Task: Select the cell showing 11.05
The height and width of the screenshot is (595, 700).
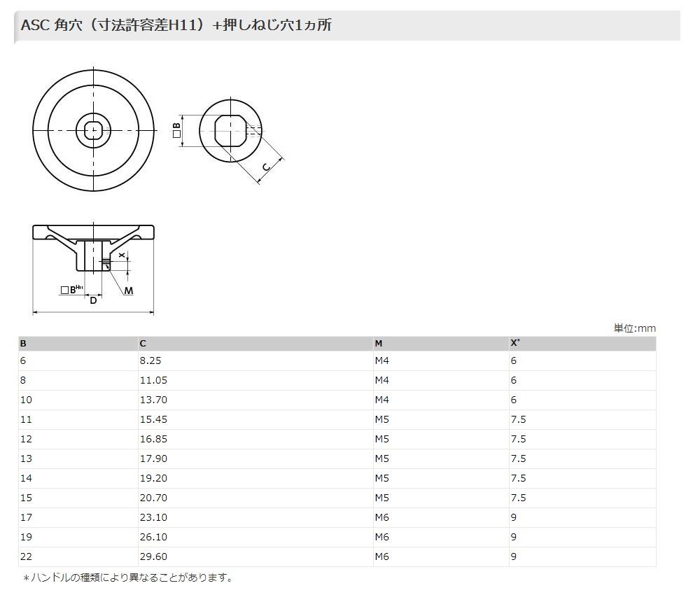Action: 153,381
